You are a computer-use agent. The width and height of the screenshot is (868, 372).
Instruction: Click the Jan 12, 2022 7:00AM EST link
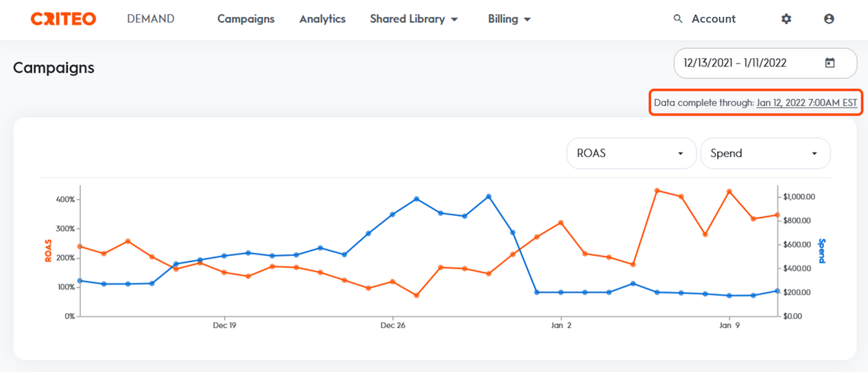(806, 103)
